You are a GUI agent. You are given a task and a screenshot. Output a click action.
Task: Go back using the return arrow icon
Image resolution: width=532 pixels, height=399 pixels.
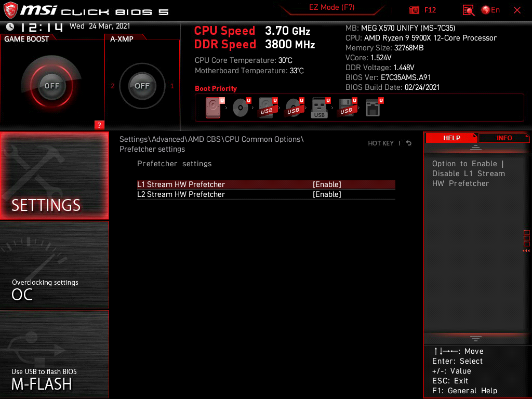(x=409, y=143)
